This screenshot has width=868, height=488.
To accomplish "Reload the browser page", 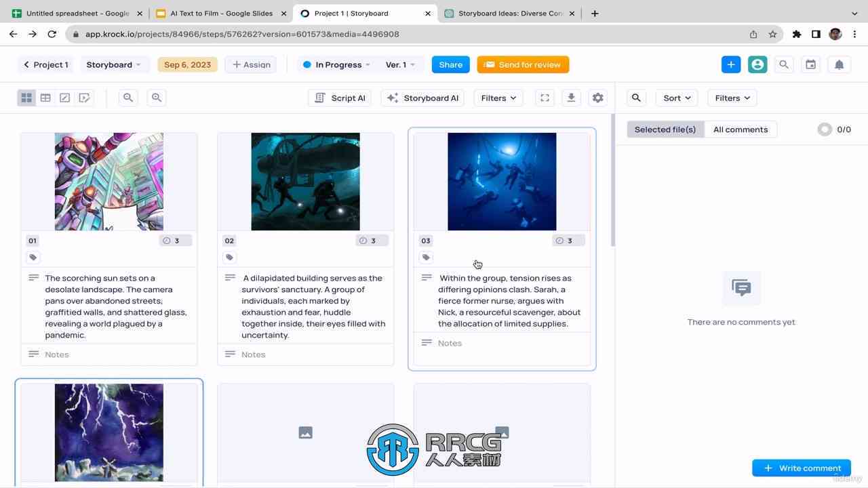I will click(52, 34).
